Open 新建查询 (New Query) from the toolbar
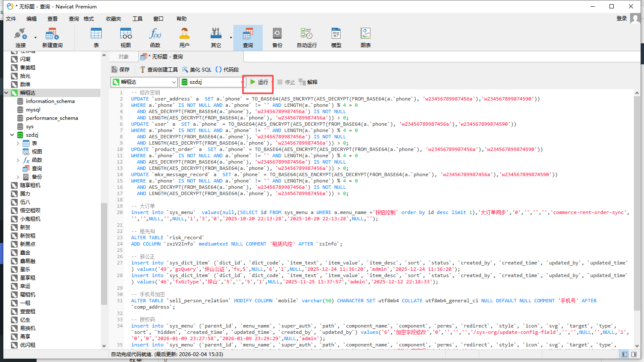This screenshot has width=644, height=362. coord(52,37)
